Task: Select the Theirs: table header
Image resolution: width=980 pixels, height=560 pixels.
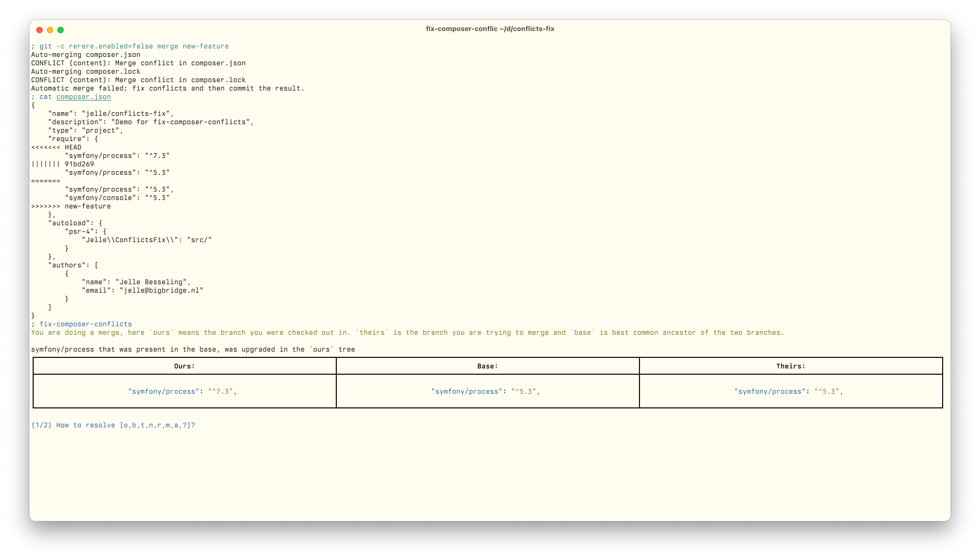Action: [x=791, y=366]
